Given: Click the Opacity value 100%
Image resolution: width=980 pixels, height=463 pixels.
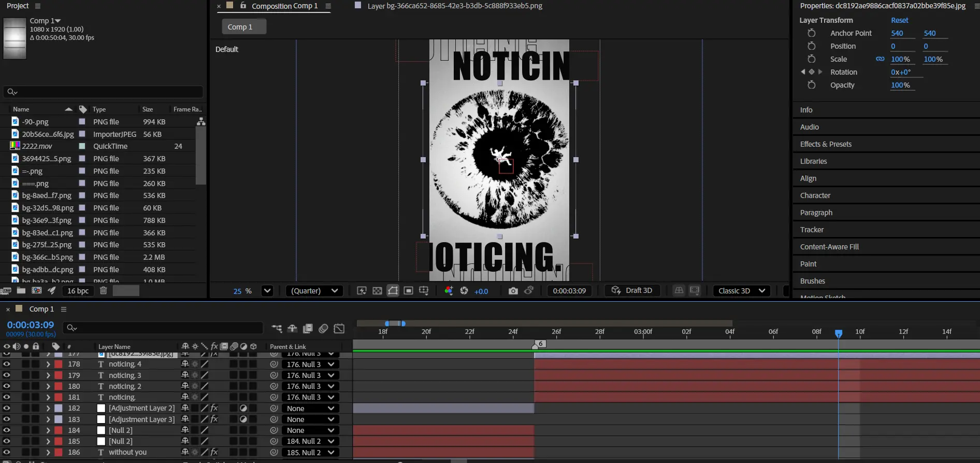Looking at the screenshot, I should (x=900, y=85).
